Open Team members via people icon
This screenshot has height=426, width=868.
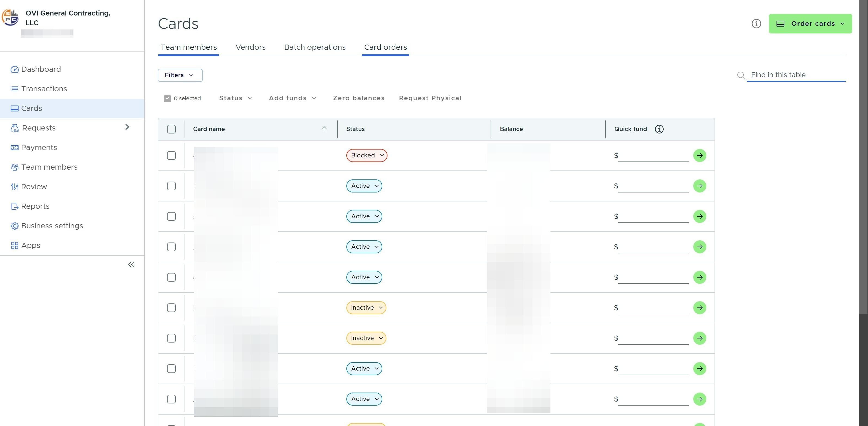[x=14, y=167]
